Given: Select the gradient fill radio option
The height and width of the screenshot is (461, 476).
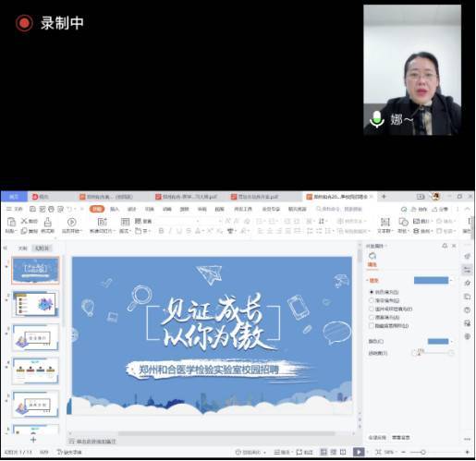Looking at the screenshot, I should pyautogui.click(x=372, y=300).
